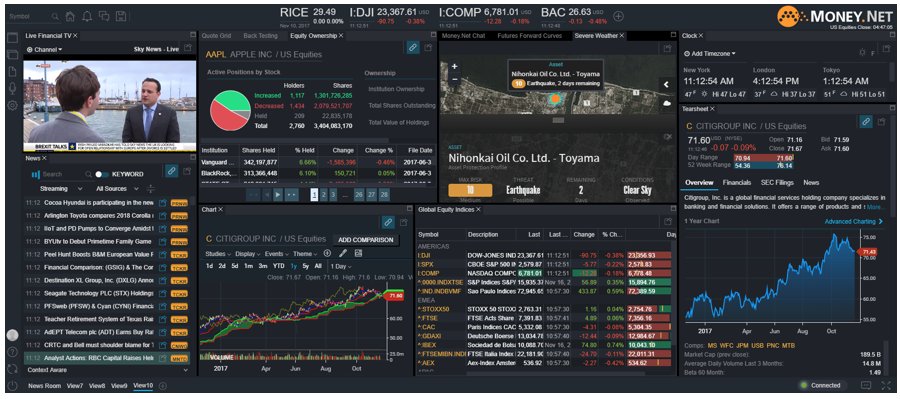Image resolution: width=900 pixels, height=399 pixels.
Task: Open the Financials tab in Tearsheet
Action: tap(737, 183)
